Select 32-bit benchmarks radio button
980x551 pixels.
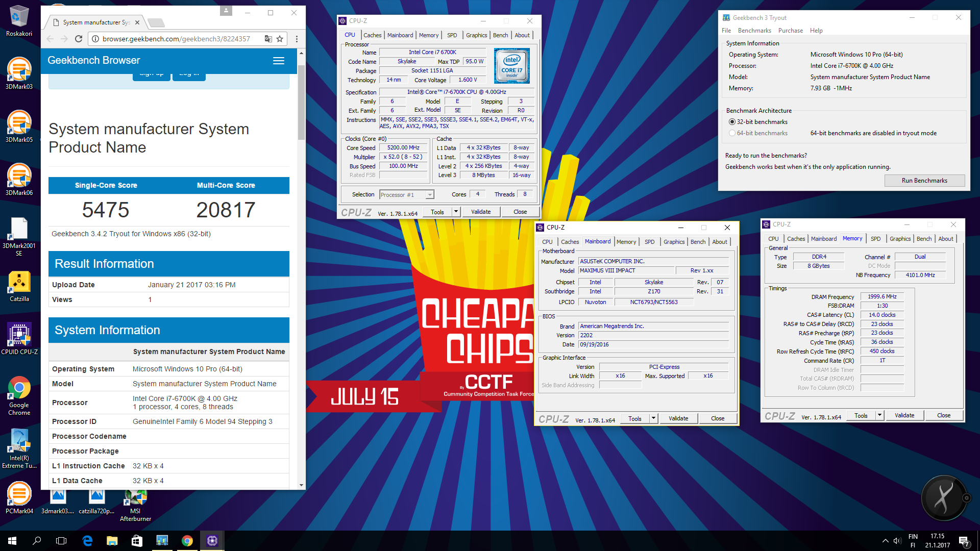click(732, 122)
